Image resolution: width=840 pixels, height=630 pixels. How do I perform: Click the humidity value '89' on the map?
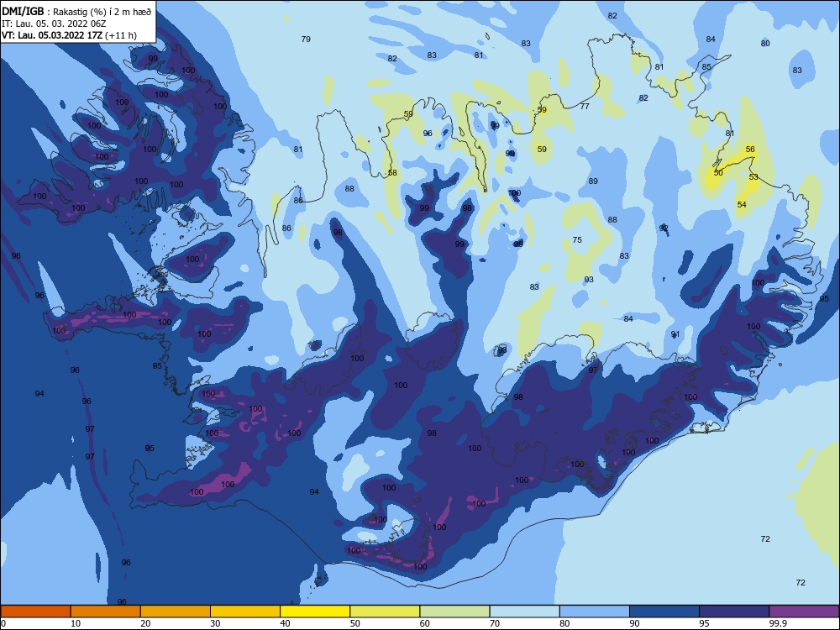click(x=593, y=181)
